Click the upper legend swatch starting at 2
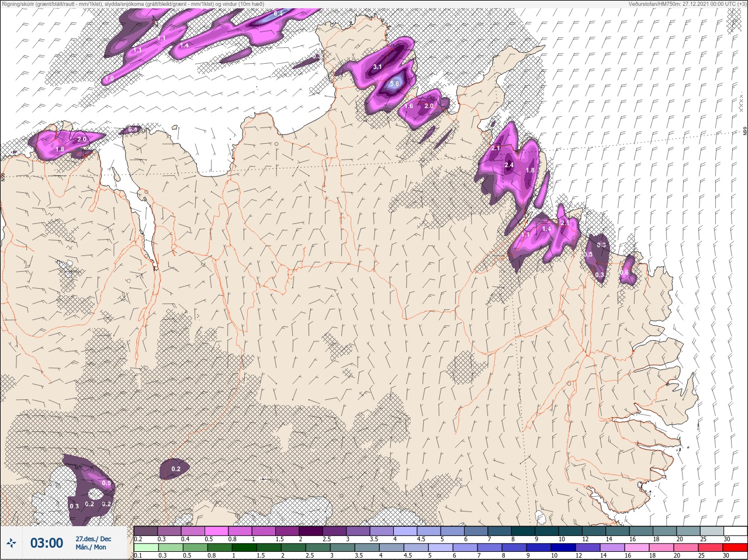This screenshot has width=748, height=560. coord(312,531)
